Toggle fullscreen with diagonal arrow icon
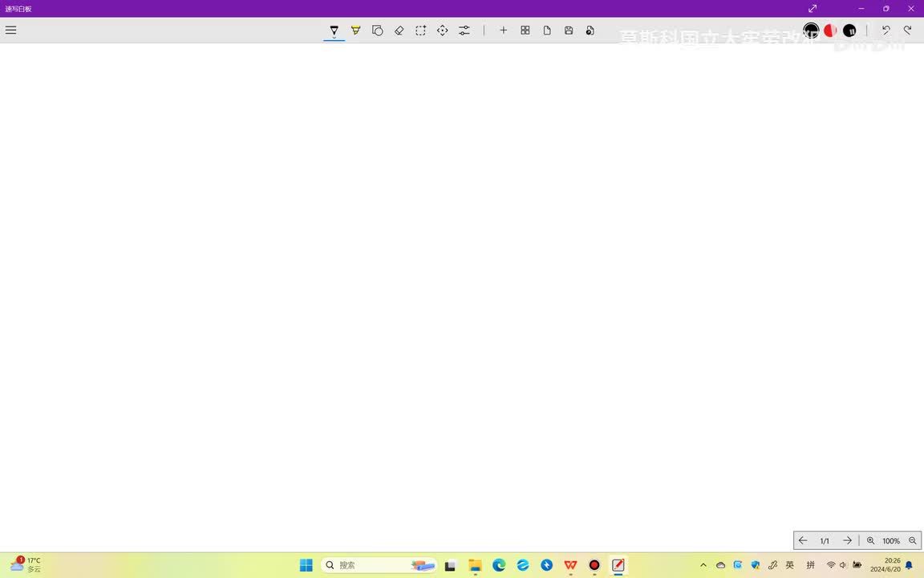The height and width of the screenshot is (578, 924). (x=813, y=8)
